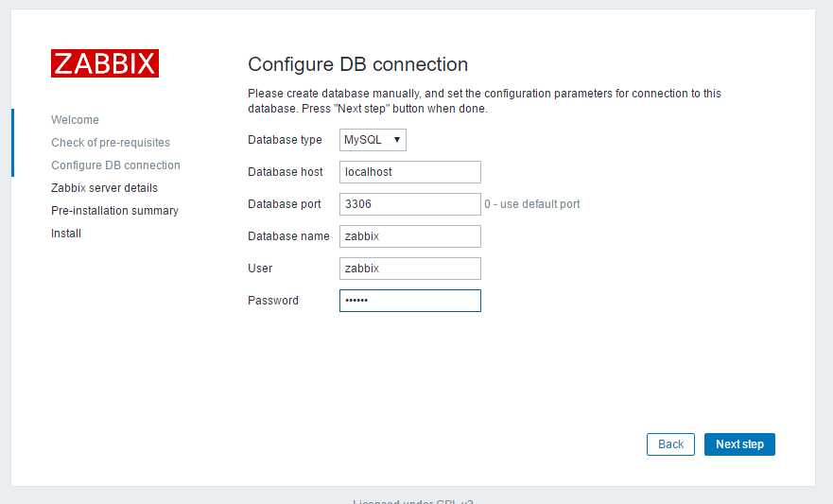The image size is (833, 504).
Task: Select Zabbix server details step
Action: click(x=104, y=188)
